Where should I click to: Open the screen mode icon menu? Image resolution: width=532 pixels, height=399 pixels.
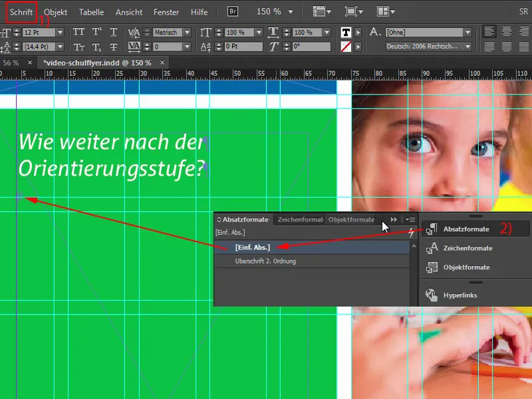coord(354,12)
